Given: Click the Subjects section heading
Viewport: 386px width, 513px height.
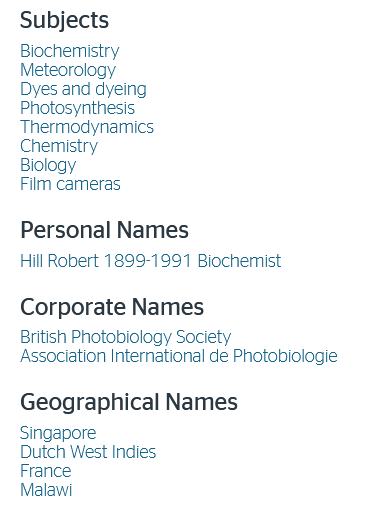Looking at the screenshot, I should click(65, 21).
